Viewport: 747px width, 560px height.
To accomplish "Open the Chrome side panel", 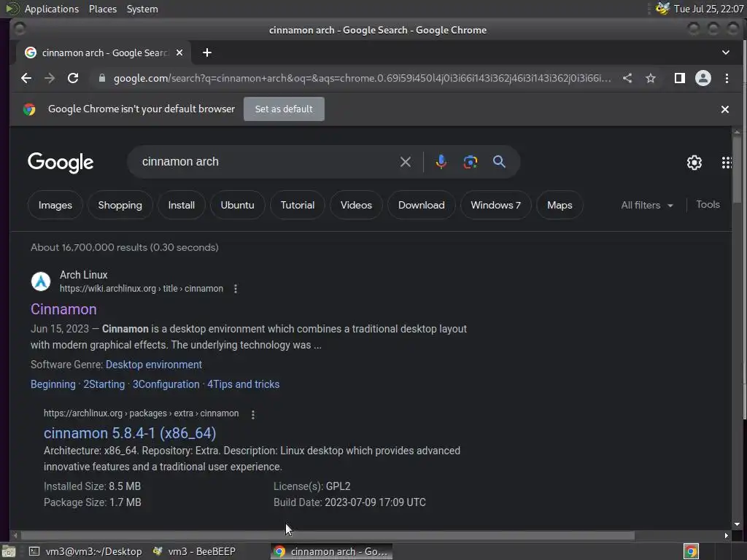I will click(x=679, y=78).
